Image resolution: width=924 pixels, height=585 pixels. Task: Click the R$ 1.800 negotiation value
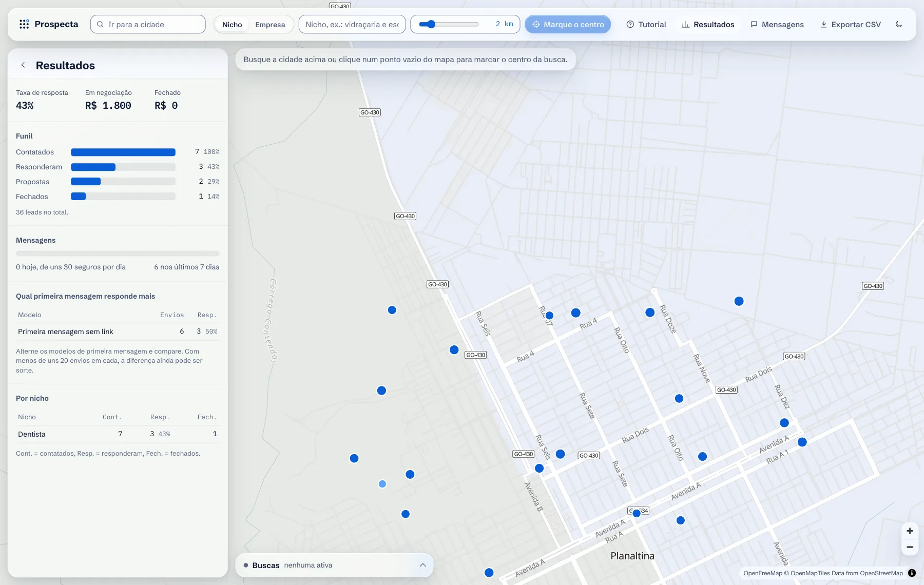coord(108,105)
